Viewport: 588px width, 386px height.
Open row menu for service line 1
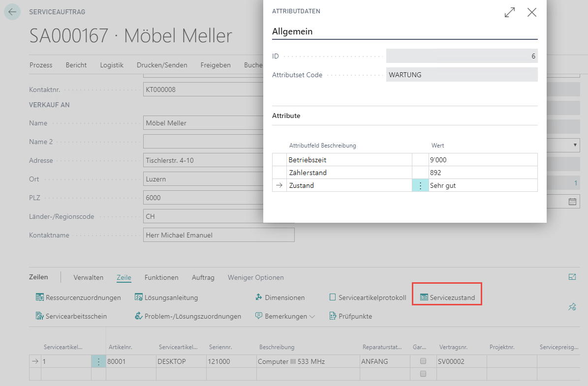coord(98,361)
